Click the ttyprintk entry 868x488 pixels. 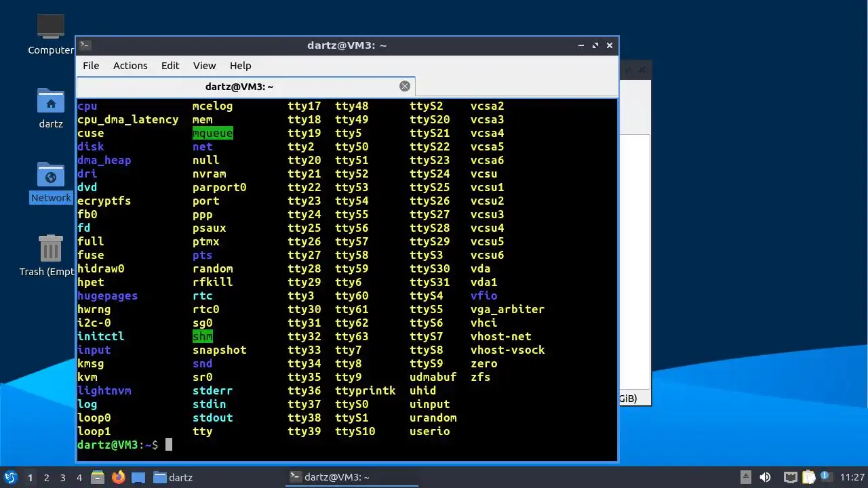point(366,390)
